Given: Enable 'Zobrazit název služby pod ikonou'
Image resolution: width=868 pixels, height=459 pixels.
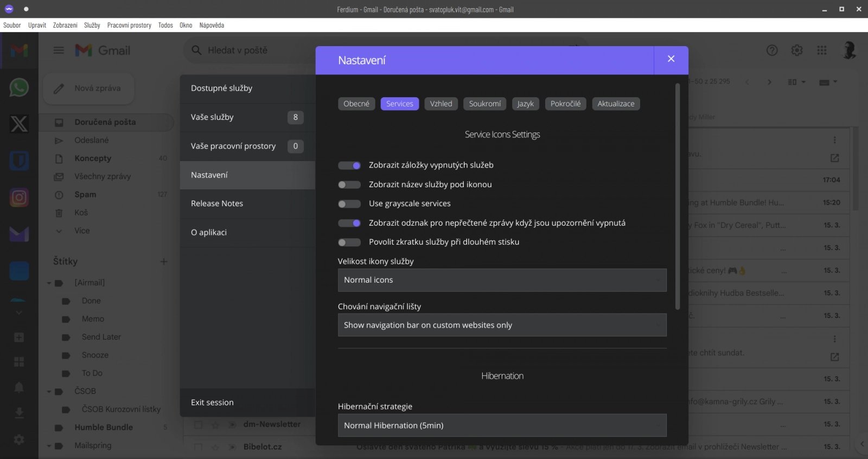Looking at the screenshot, I should click(349, 184).
